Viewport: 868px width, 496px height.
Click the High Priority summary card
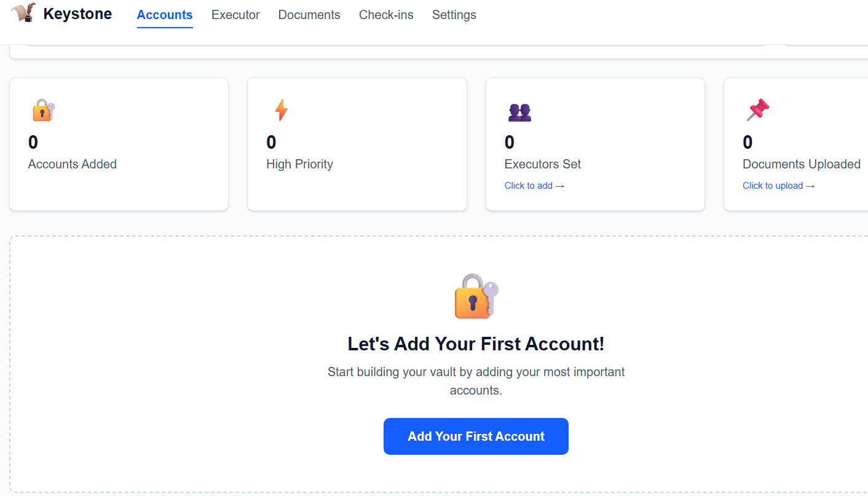(357, 144)
